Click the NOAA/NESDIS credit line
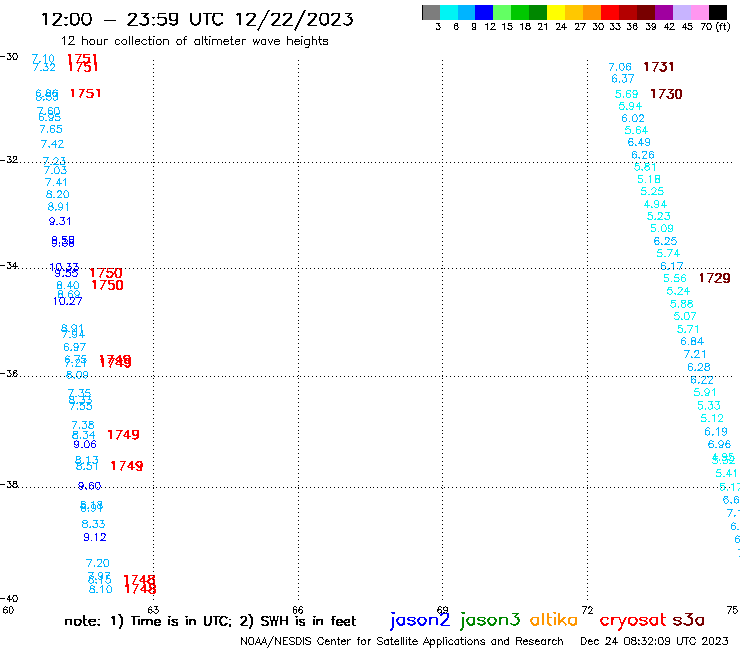 [402, 641]
